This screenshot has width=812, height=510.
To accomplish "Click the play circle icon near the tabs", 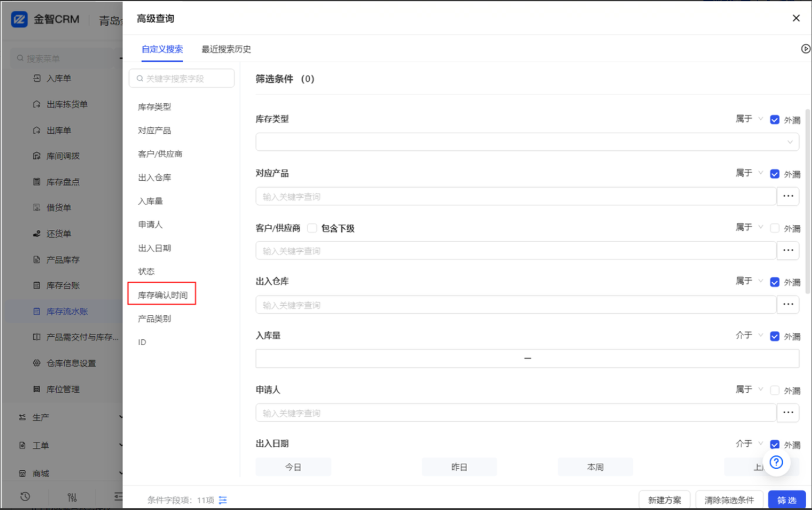I will [x=806, y=49].
